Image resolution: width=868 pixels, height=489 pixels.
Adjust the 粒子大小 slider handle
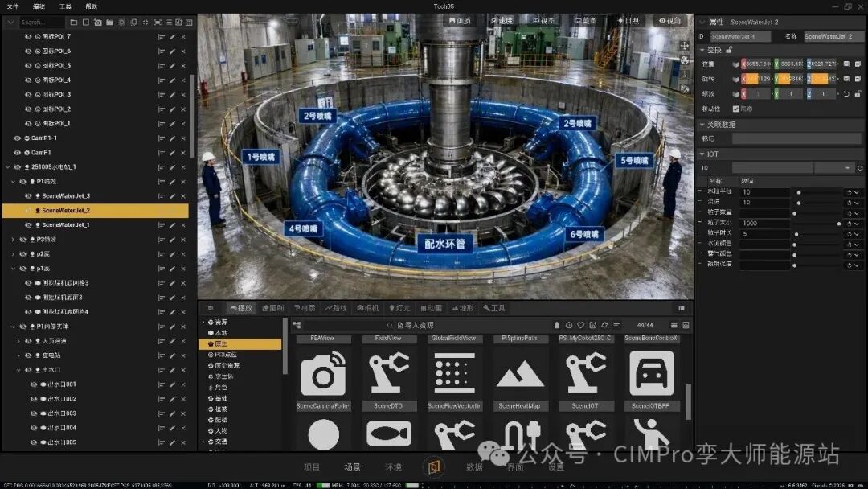click(x=839, y=224)
